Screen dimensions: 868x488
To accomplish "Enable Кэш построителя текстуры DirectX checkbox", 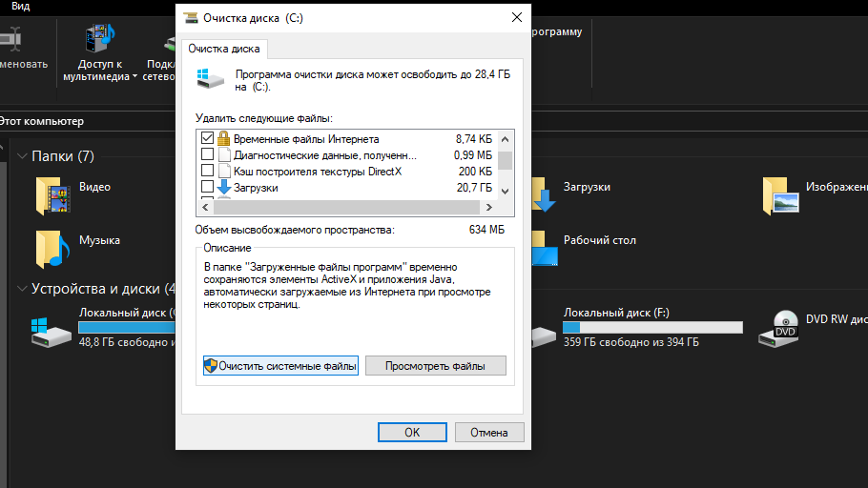I will pos(208,170).
